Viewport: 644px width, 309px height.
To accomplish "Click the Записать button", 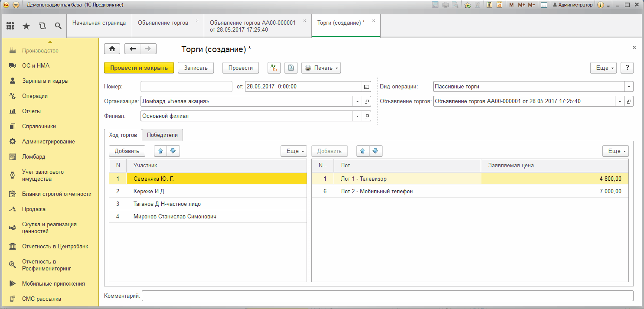I will 196,68.
